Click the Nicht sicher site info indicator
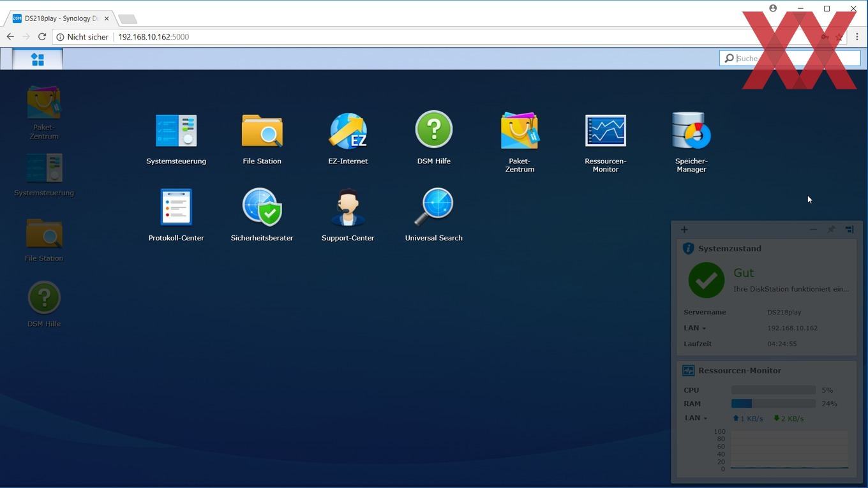The image size is (868, 488). pyautogui.click(x=82, y=37)
